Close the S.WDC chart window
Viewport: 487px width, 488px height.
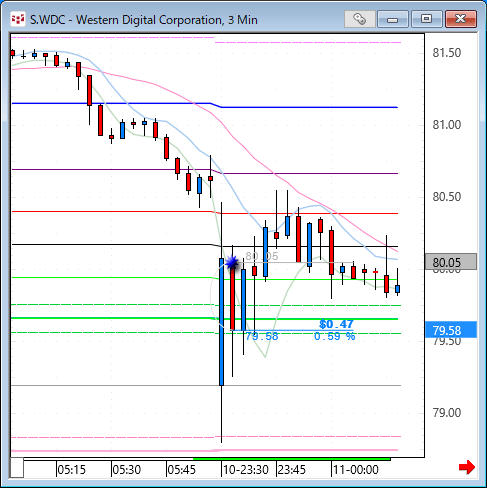pos(461,19)
